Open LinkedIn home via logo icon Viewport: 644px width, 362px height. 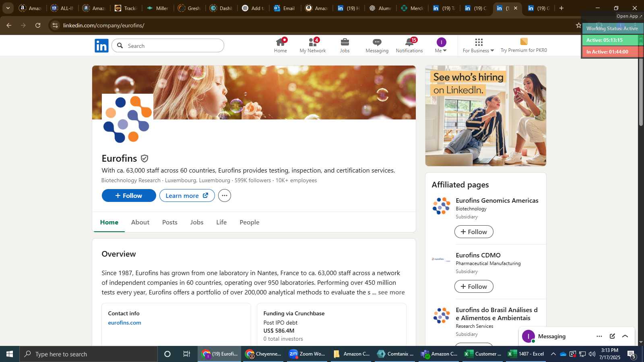coord(101,46)
